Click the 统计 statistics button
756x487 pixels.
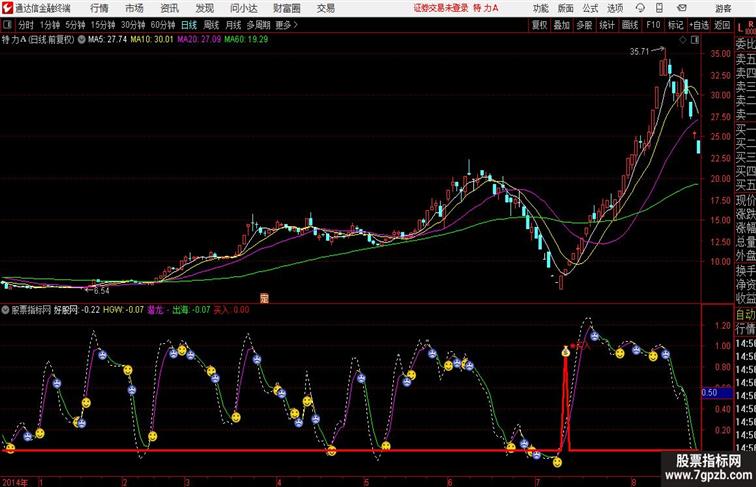point(607,25)
